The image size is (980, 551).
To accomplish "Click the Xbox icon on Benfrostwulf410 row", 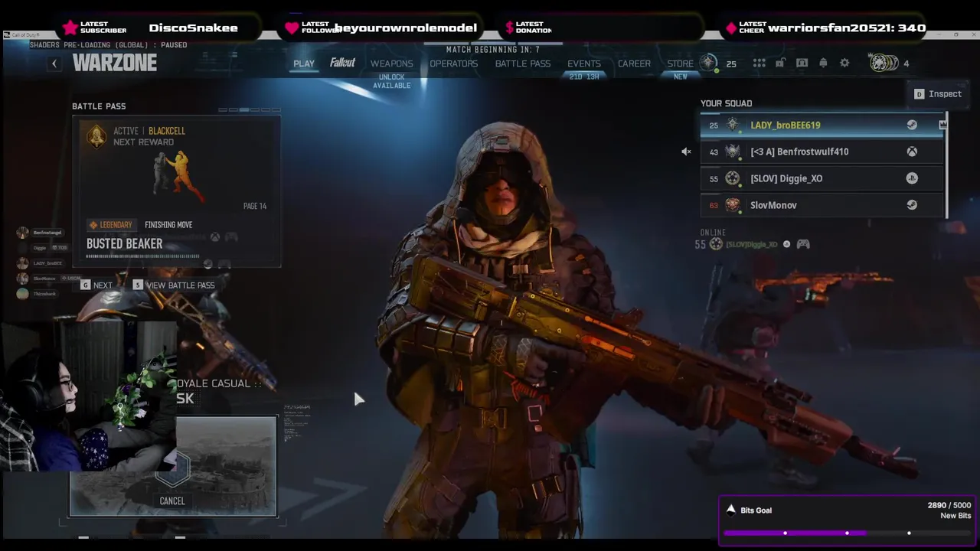I will point(912,152).
